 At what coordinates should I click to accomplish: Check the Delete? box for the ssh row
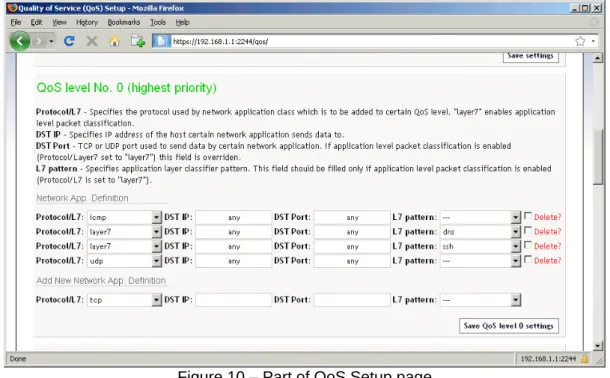528,245
